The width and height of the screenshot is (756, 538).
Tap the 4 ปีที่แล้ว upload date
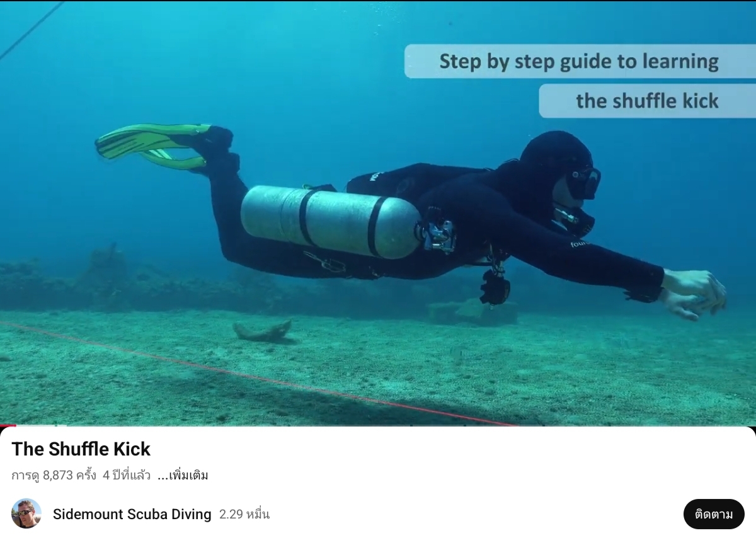[x=127, y=476]
